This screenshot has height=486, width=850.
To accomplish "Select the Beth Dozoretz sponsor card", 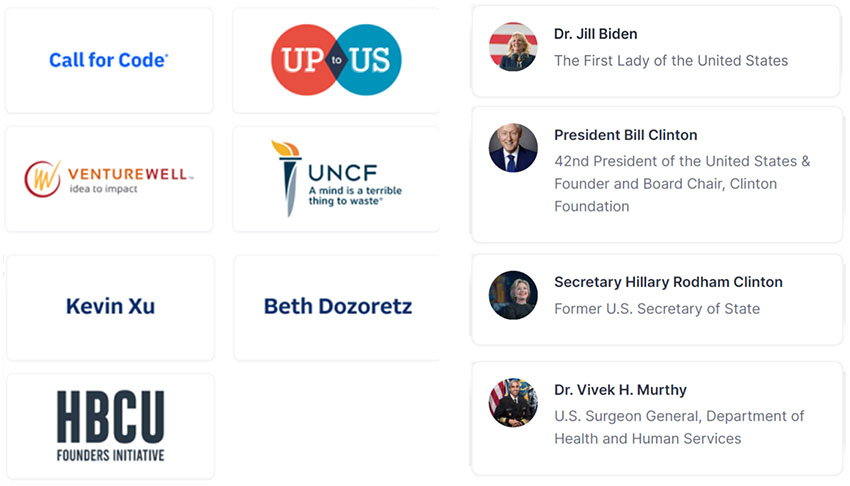I will click(338, 306).
